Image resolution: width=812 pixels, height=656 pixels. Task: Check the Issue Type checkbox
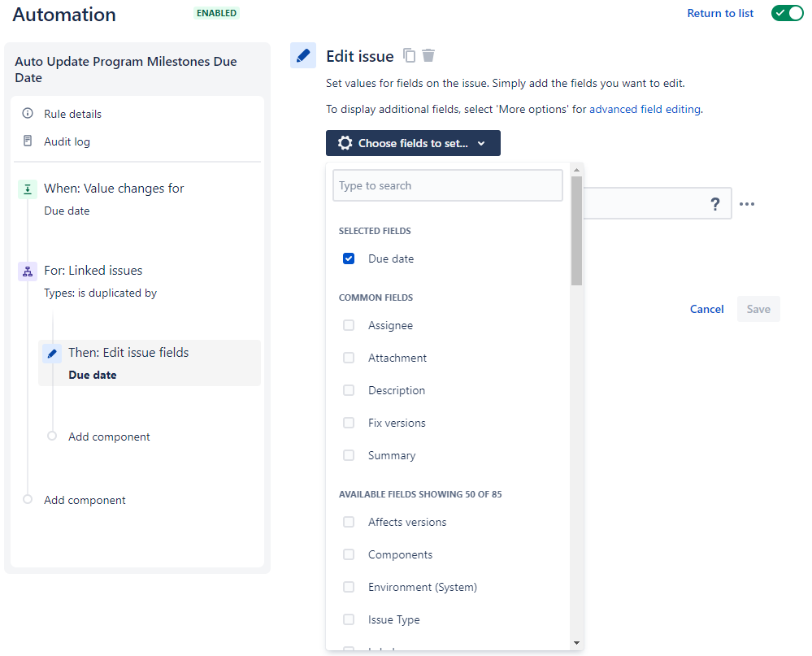349,619
